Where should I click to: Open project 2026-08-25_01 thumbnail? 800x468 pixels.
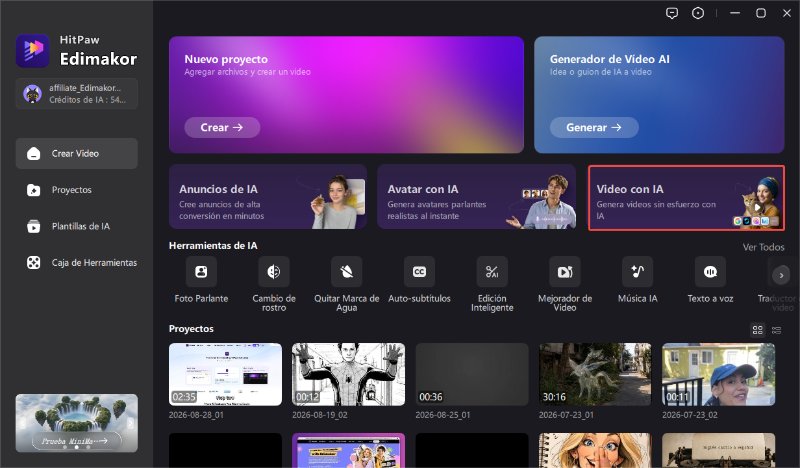472,375
